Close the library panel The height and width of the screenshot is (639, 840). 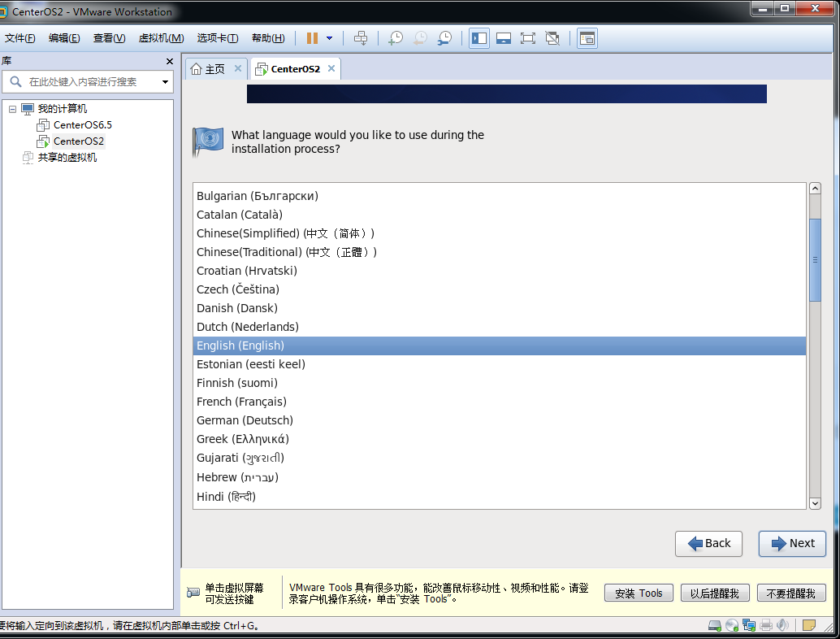[x=169, y=61]
